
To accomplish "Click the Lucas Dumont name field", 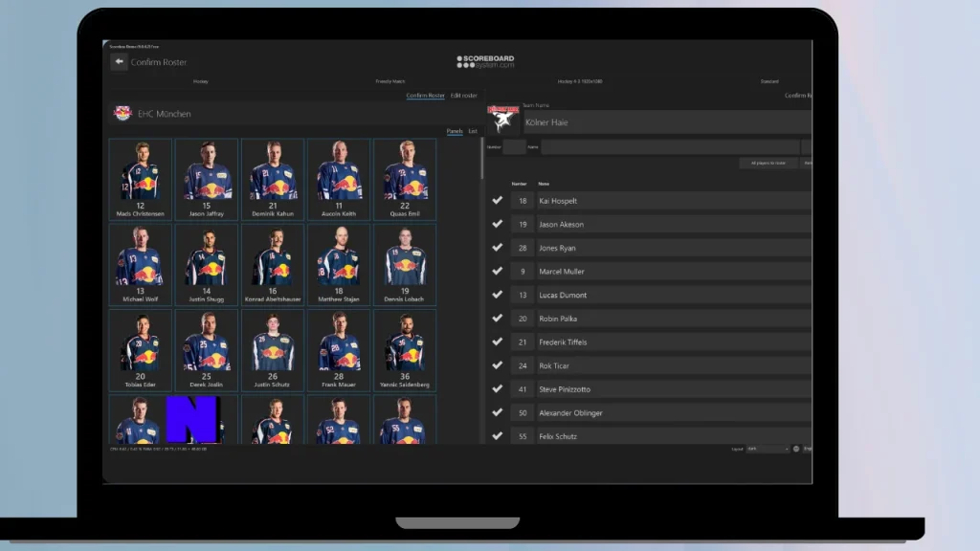I will (675, 295).
